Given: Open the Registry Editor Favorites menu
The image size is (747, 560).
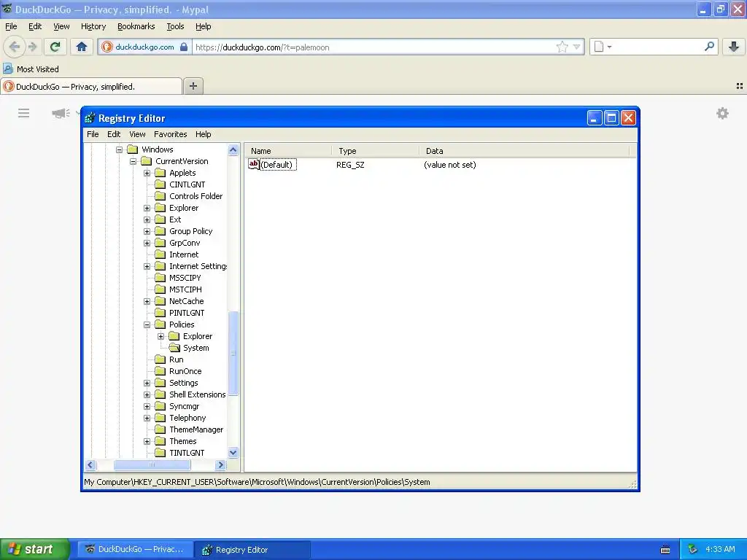Looking at the screenshot, I should tap(170, 134).
